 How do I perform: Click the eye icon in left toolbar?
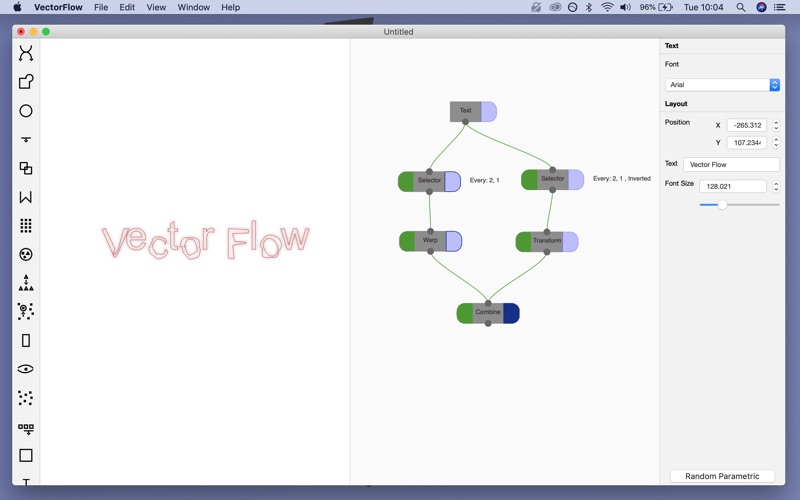(26, 369)
